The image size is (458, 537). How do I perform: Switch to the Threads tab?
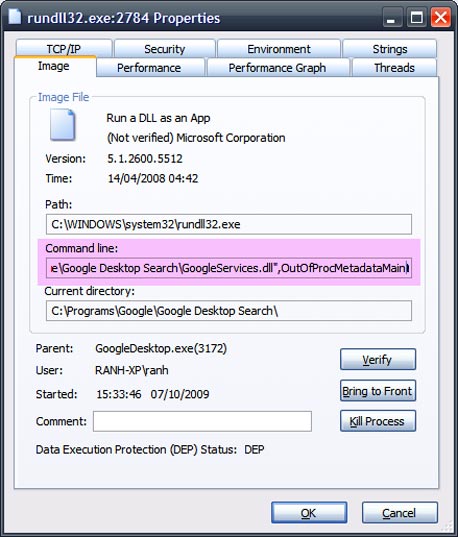[394, 67]
